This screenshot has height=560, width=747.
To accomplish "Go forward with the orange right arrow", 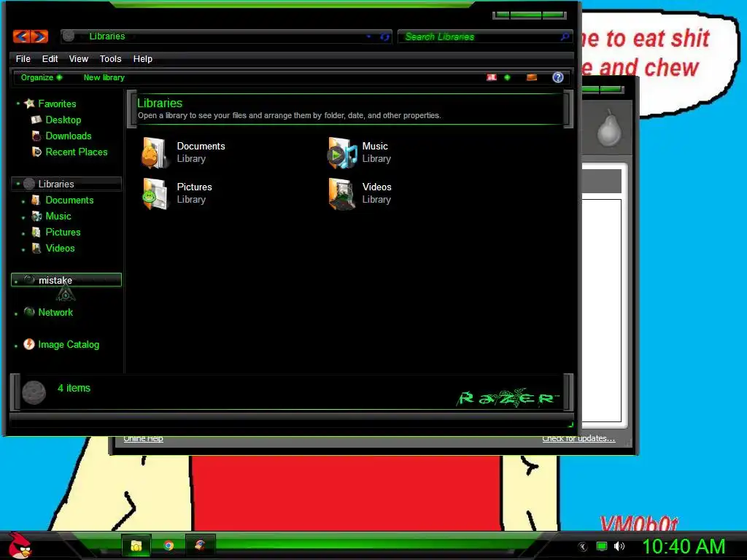I will [40, 36].
